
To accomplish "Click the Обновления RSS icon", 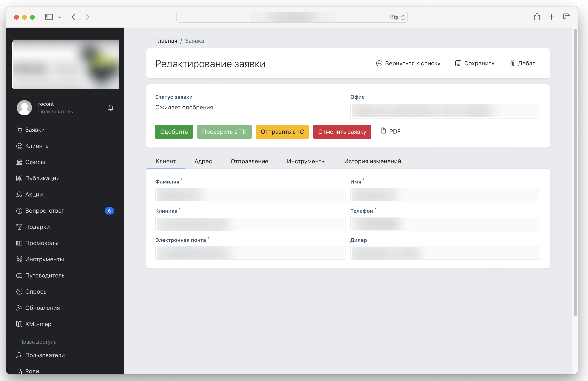I will click(x=19, y=308).
